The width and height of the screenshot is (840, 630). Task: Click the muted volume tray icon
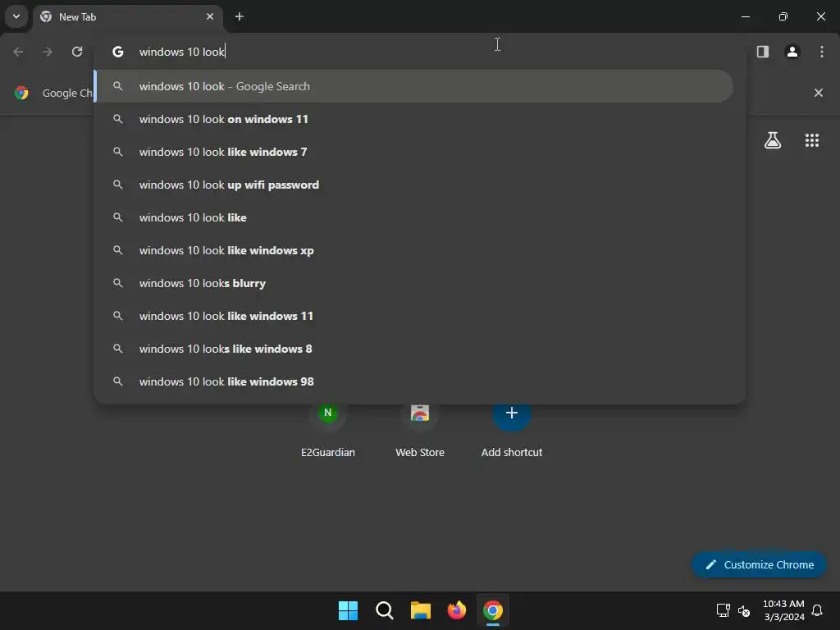pos(743,610)
